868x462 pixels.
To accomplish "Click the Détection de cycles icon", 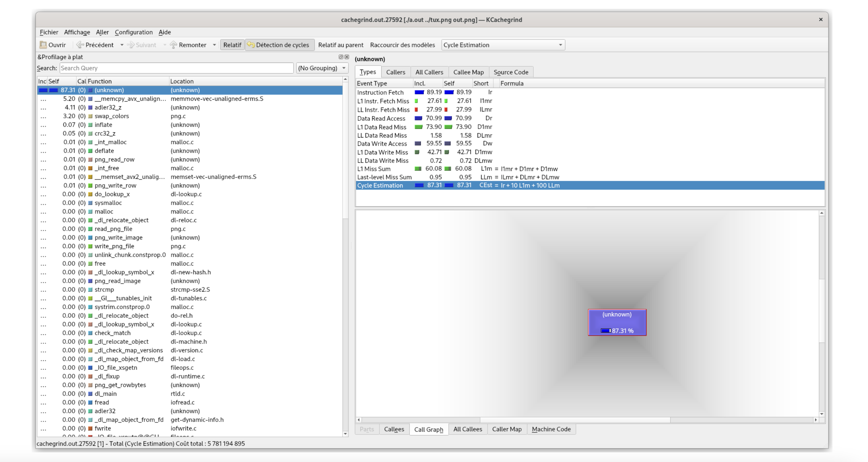I will pyautogui.click(x=251, y=44).
